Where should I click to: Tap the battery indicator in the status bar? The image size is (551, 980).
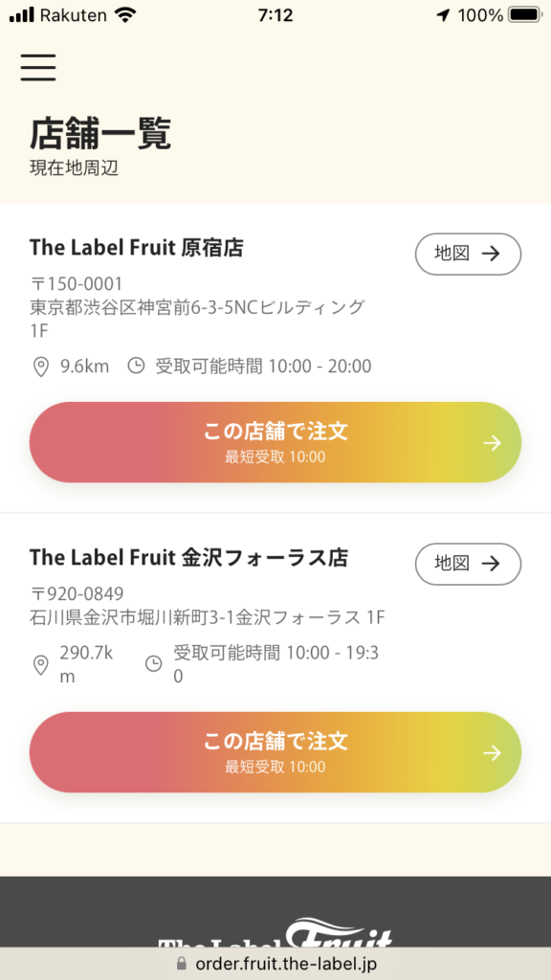pyautogui.click(x=525, y=15)
